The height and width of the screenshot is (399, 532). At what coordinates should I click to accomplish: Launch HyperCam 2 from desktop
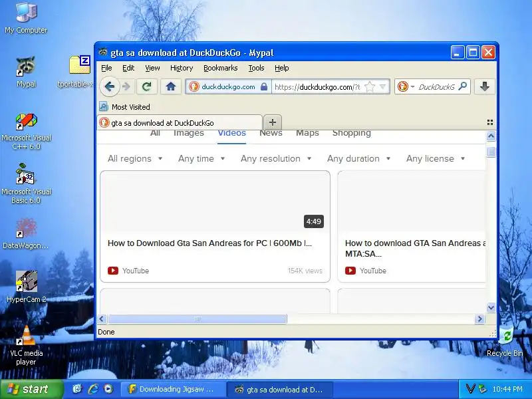(x=26, y=286)
